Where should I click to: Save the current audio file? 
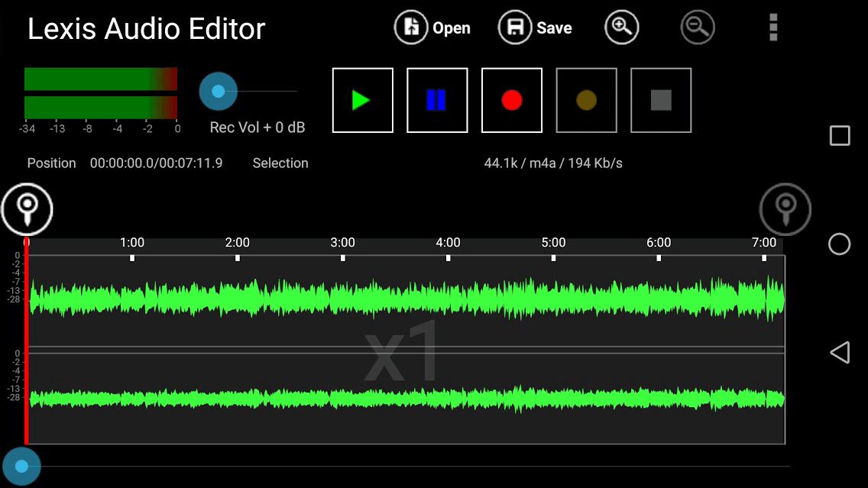pos(535,27)
